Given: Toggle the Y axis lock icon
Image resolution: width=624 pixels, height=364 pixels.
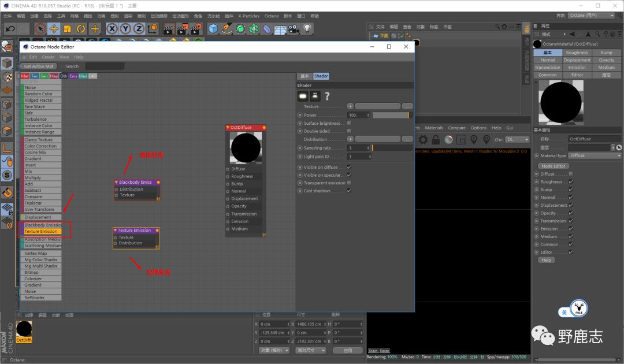Looking at the screenshot, I should (x=126, y=28).
